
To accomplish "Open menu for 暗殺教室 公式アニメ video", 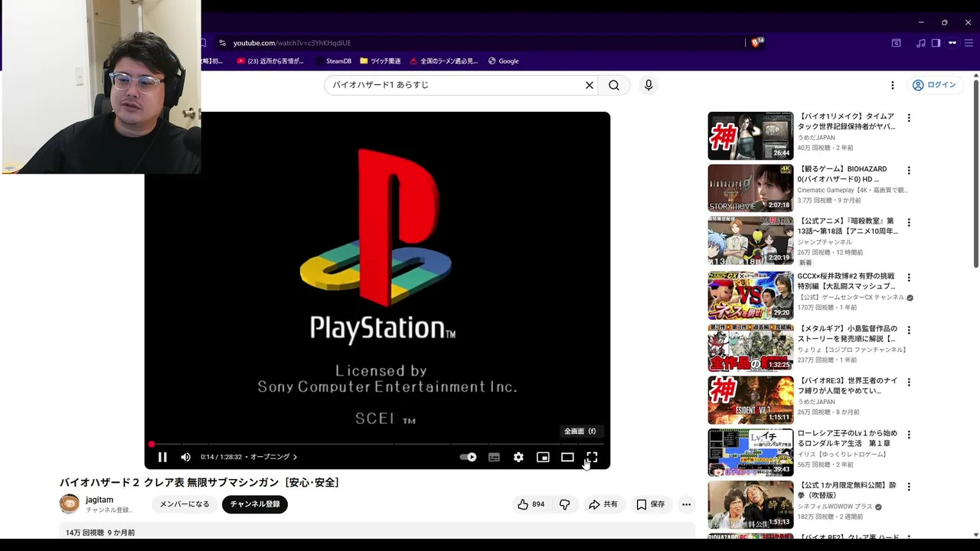I will (x=909, y=223).
